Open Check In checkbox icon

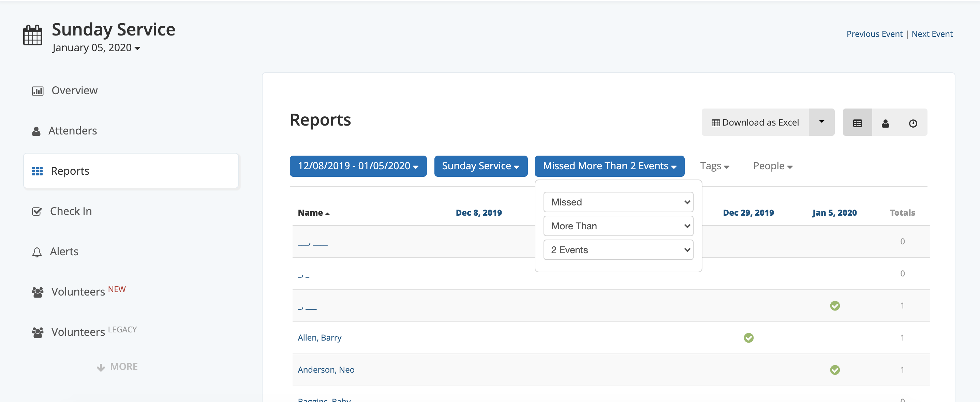pos(37,211)
